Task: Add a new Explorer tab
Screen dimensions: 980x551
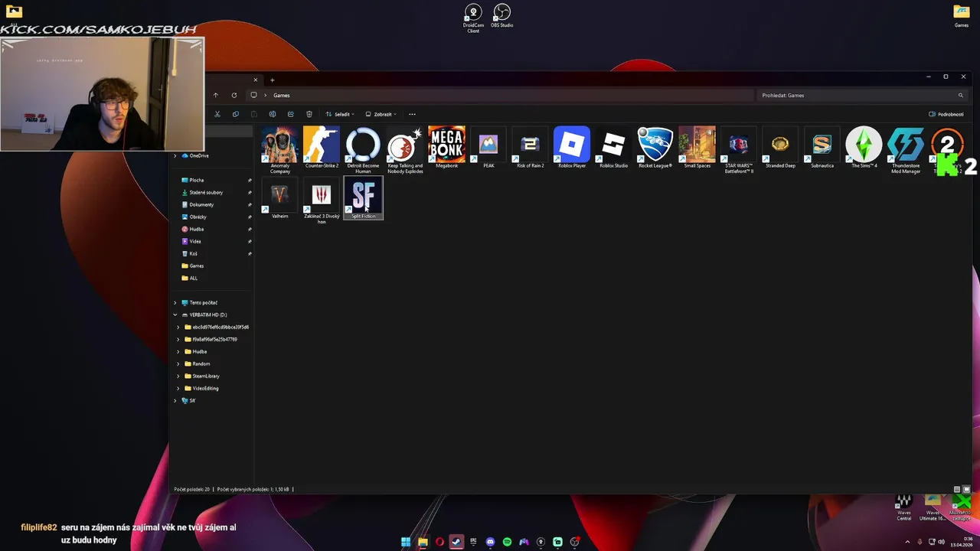Action: click(272, 80)
